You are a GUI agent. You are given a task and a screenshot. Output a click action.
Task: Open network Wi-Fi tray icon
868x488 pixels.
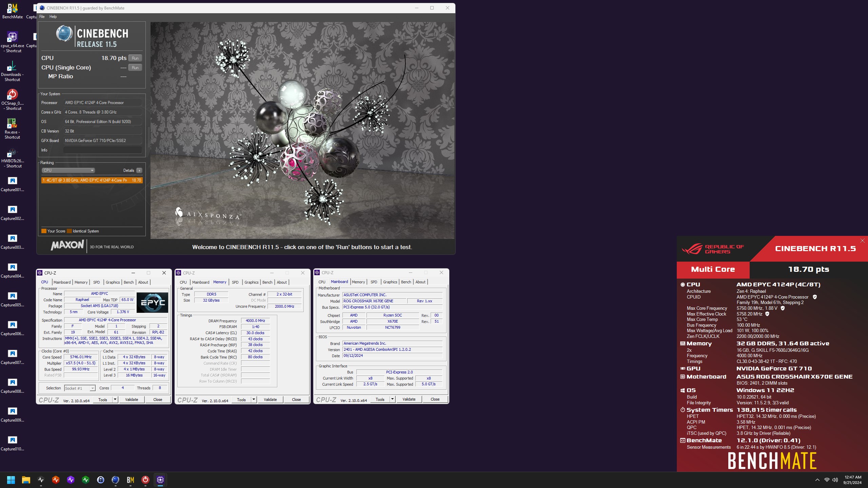(827, 480)
